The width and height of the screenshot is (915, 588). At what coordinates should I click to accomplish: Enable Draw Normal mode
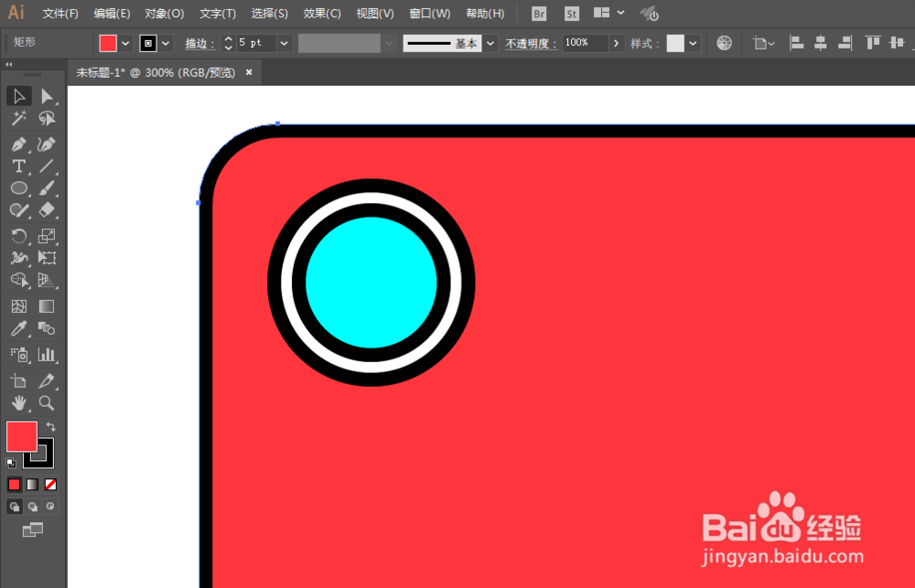[15, 507]
